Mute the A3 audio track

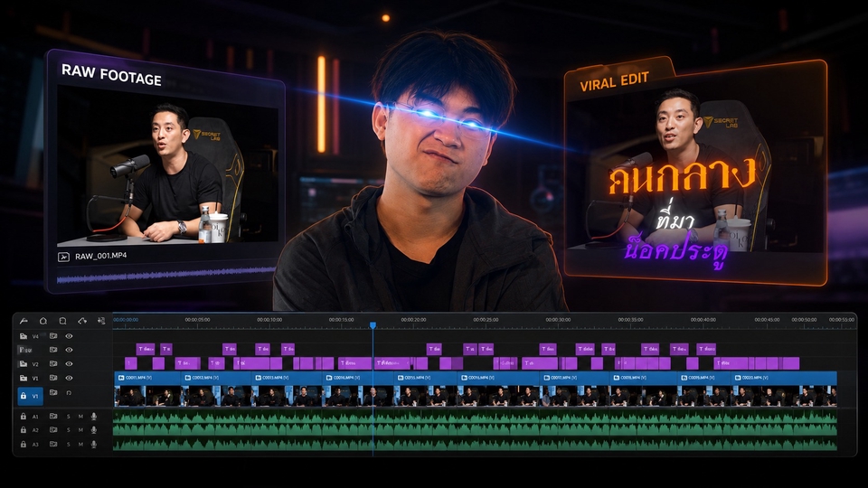[x=80, y=444]
